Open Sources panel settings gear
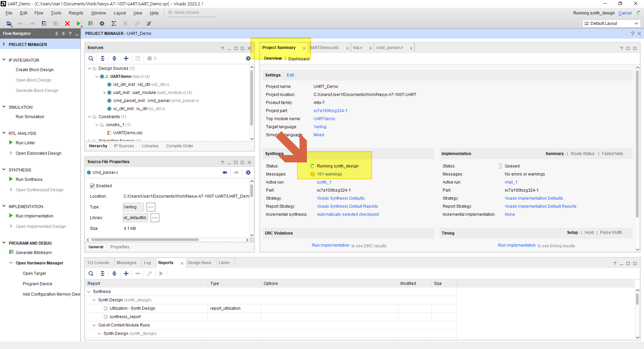The height and width of the screenshot is (349, 644). (248, 58)
